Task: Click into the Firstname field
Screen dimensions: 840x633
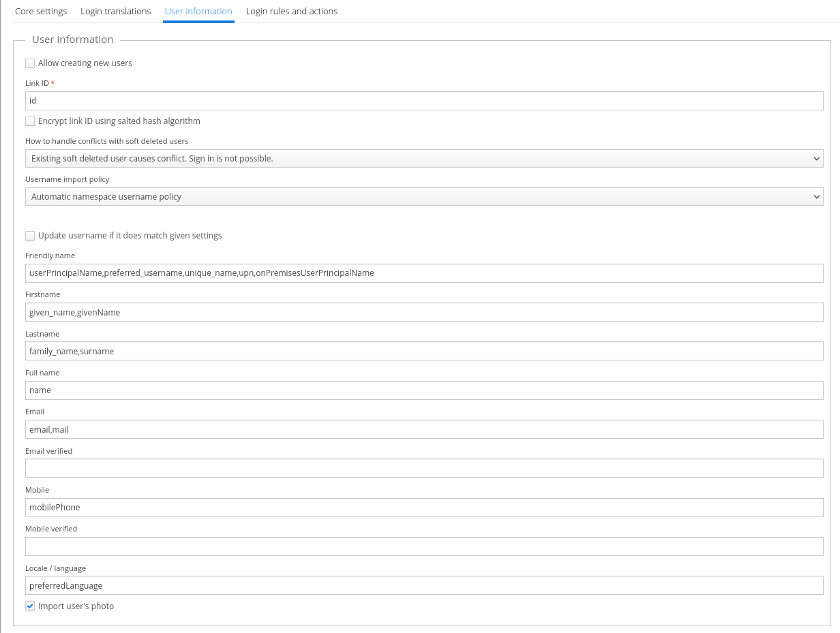Action: pyautogui.click(x=423, y=313)
